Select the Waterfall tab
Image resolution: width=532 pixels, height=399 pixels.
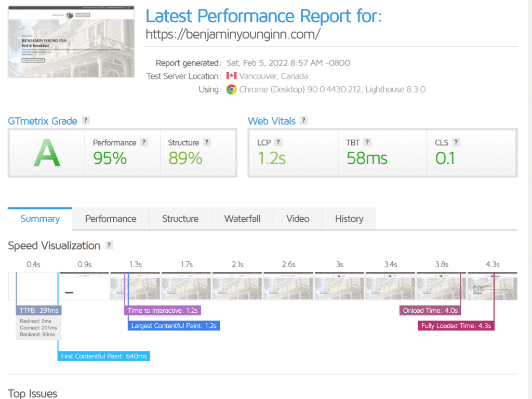click(242, 219)
